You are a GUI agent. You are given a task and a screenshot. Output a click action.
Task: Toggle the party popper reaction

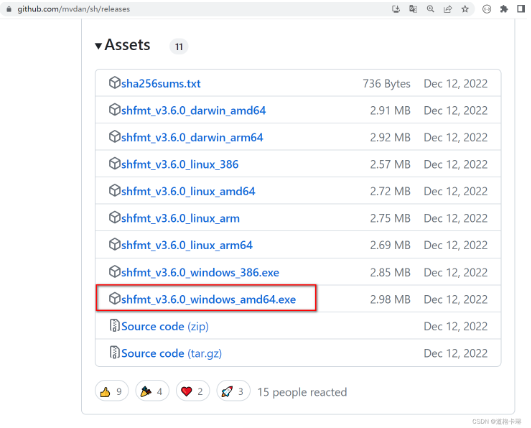[152, 391]
